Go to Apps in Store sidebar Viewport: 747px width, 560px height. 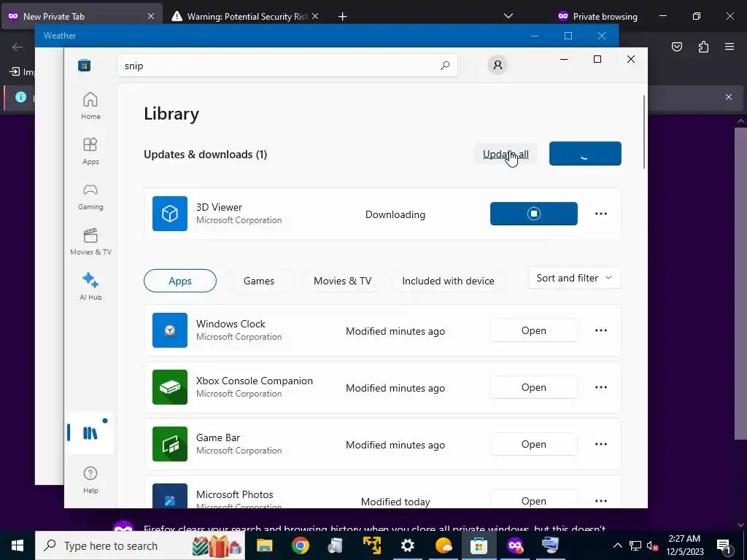click(90, 151)
